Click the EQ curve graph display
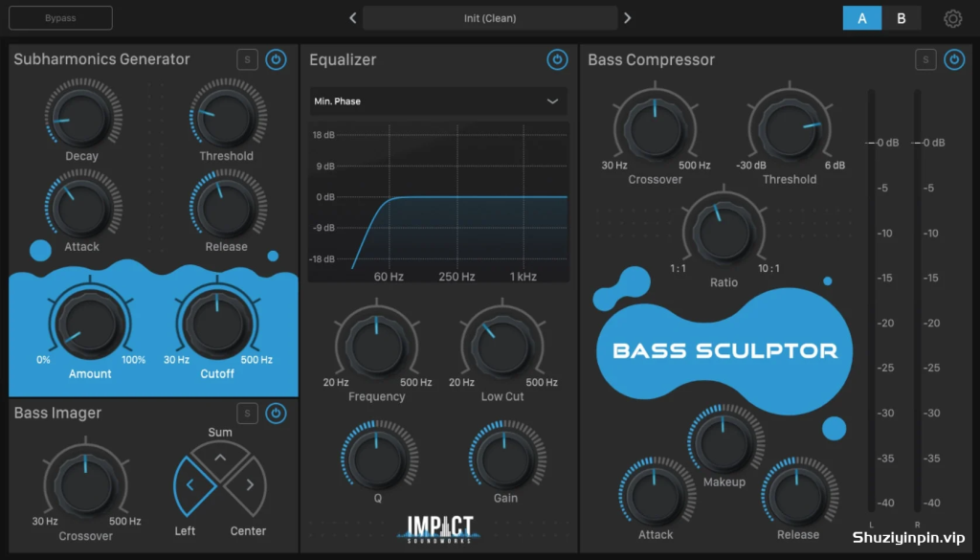980x560 pixels. (x=438, y=202)
